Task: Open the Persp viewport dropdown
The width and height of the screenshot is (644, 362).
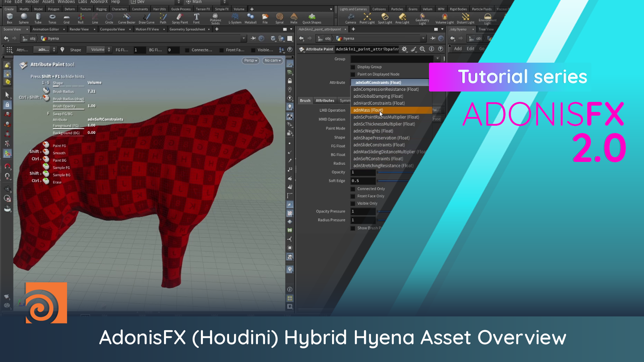Action: [251, 61]
